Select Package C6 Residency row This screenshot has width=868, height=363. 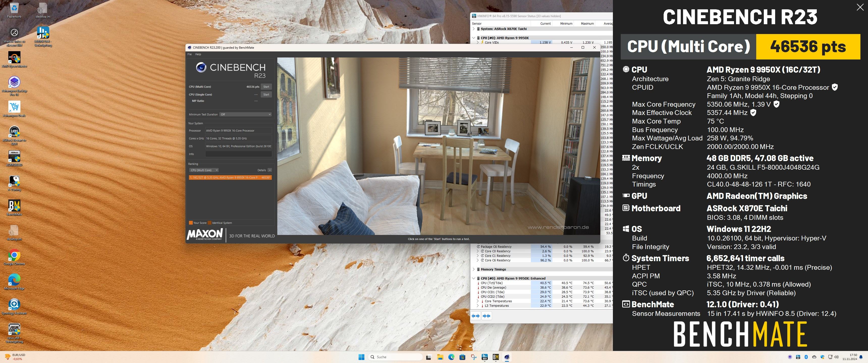[541, 247]
